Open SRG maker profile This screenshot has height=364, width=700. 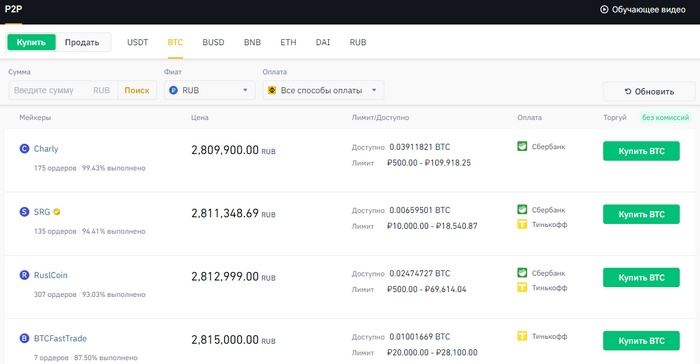coord(42,212)
